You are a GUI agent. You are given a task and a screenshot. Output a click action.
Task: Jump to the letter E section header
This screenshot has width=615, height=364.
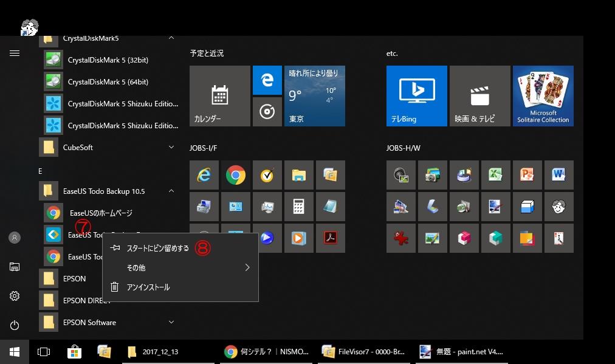pos(40,171)
